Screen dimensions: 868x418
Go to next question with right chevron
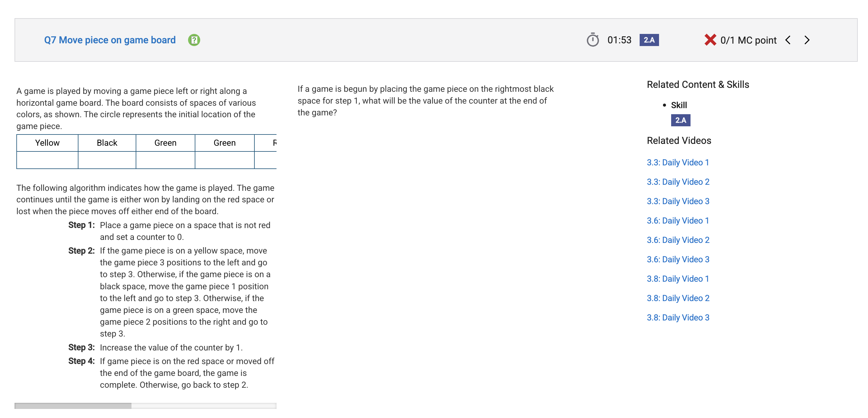(x=807, y=40)
